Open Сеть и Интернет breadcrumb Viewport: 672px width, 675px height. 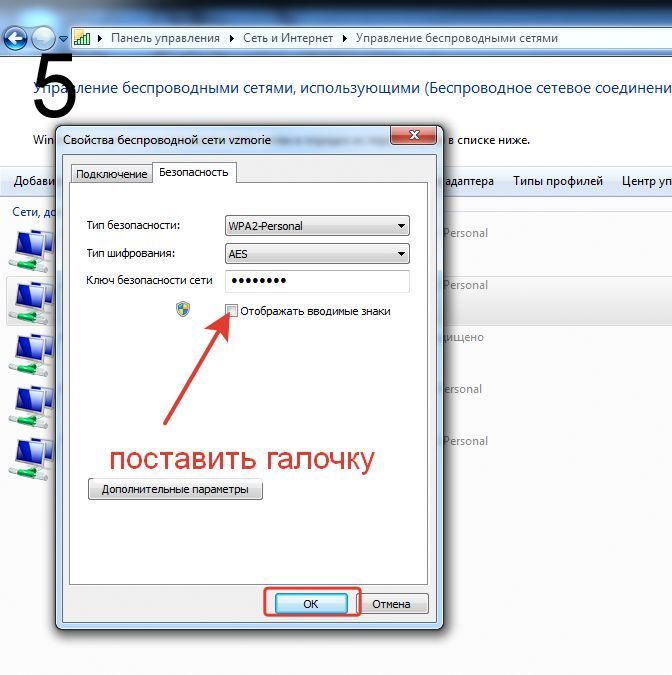[x=288, y=38]
